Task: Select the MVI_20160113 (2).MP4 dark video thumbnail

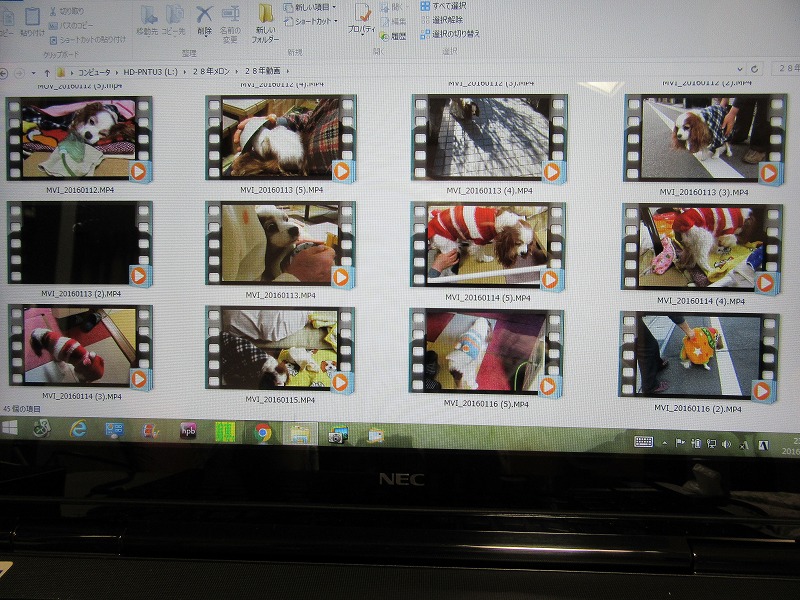Action: pos(80,243)
